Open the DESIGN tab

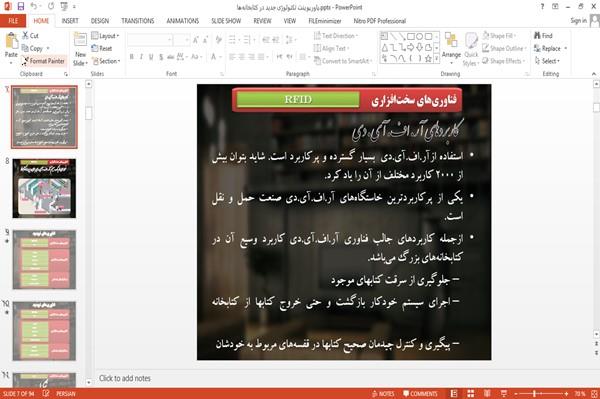click(x=100, y=21)
